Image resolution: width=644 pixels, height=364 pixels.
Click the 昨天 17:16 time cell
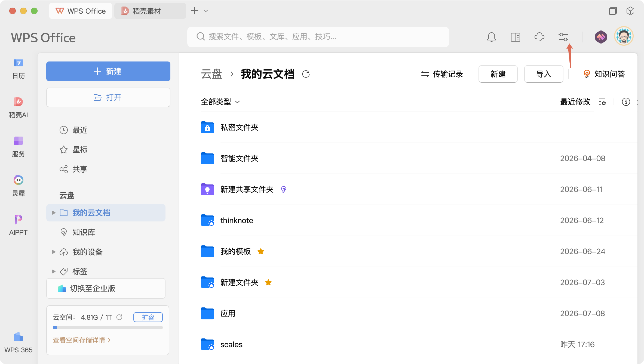coord(577,344)
